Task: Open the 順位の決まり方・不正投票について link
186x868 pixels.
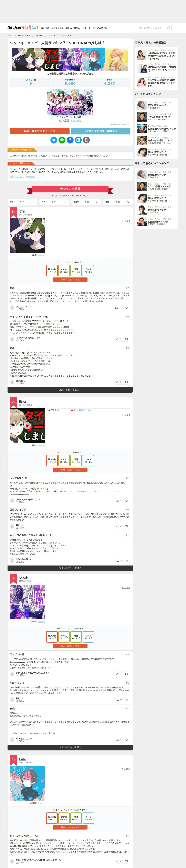Action: click(26, 177)
